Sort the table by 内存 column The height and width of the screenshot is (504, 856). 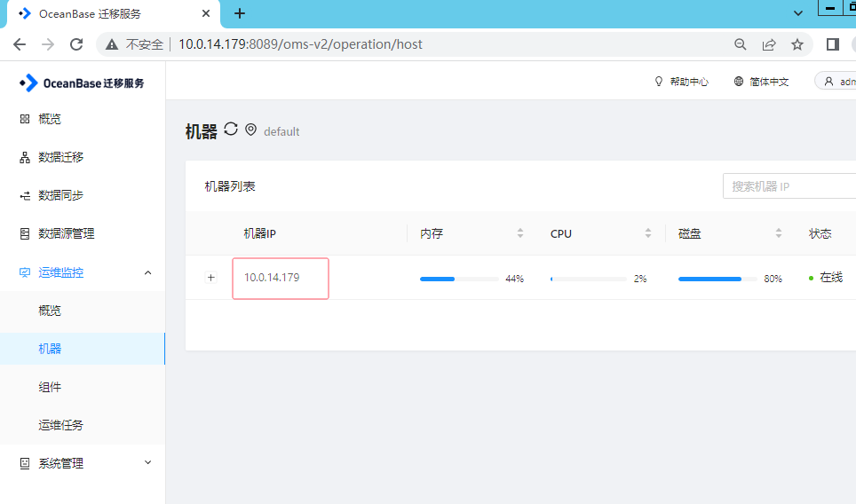click(520, 233)
